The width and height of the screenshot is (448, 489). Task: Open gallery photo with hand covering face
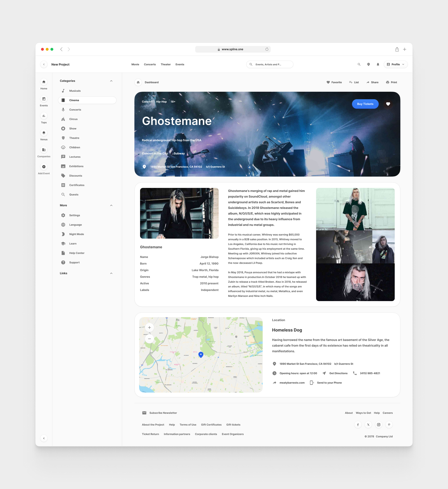(355, 282)
